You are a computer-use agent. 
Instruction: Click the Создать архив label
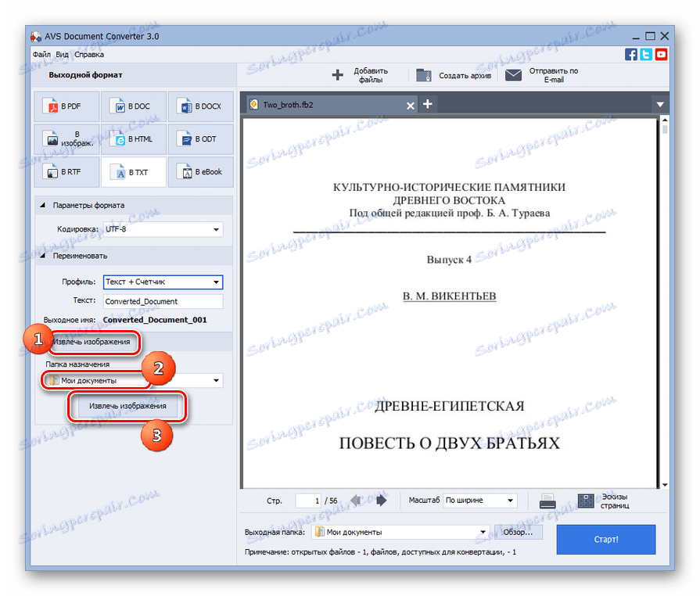(x=465, y=75)
